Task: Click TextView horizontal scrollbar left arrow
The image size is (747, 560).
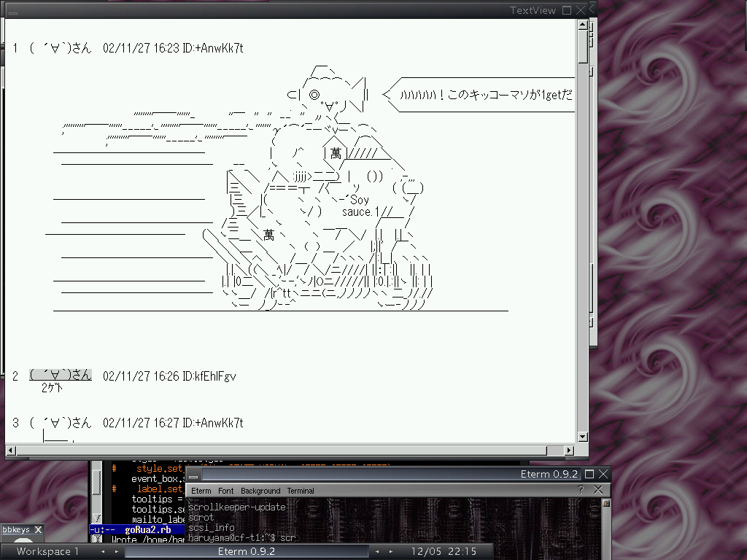Action: [x=12, y=450]
